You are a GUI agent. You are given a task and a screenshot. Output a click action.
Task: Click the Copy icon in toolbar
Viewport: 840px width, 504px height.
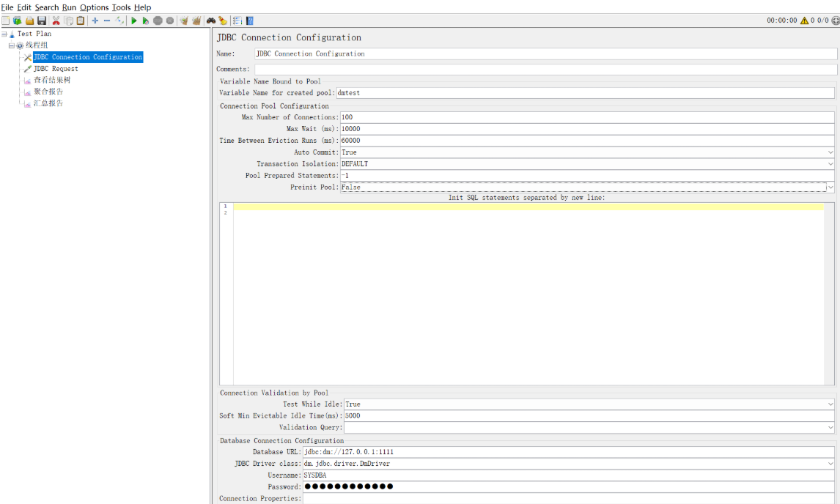(69, 21)
